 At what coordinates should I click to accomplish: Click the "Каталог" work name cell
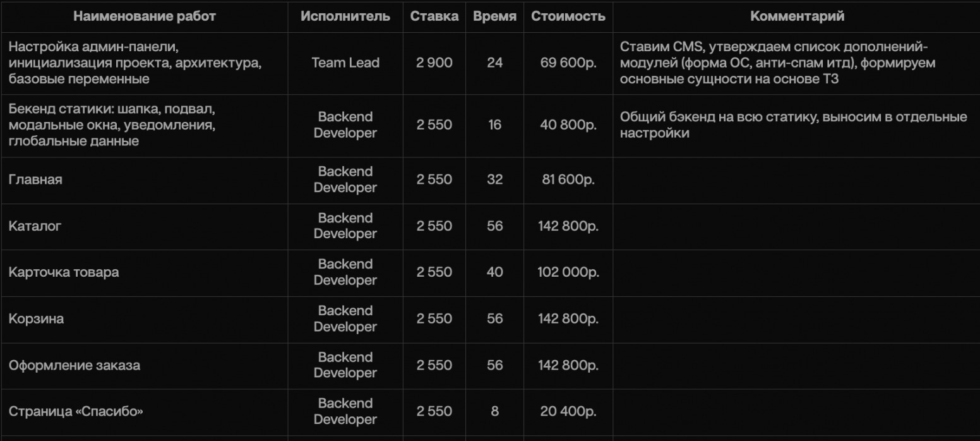[35, 226]
